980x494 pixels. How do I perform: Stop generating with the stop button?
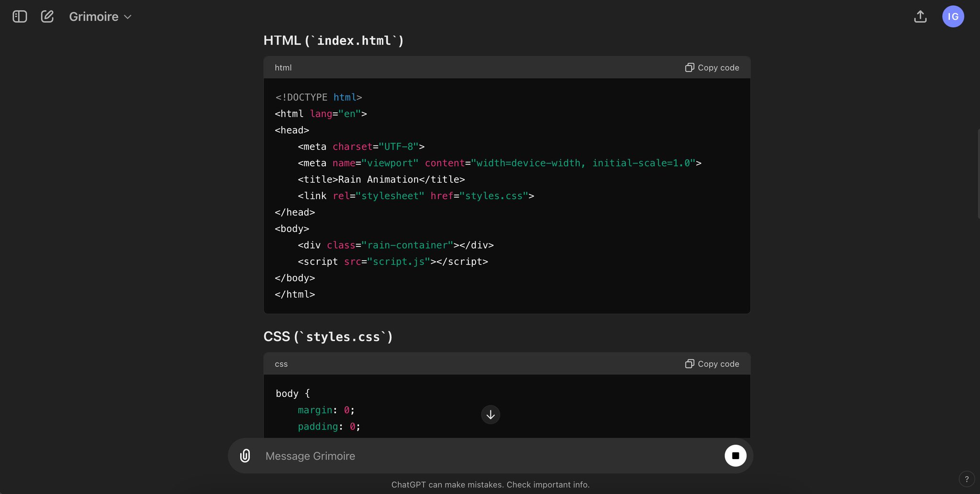pos(735,456)
